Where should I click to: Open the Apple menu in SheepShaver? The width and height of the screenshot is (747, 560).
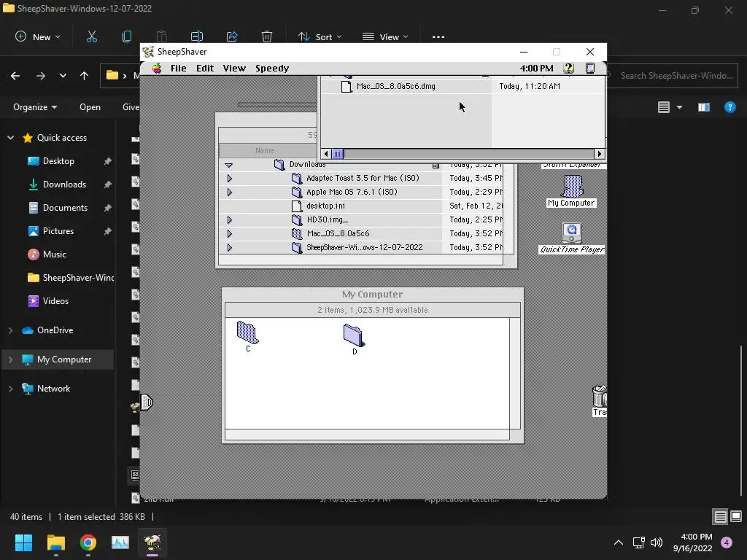click(x=157, y=68)
